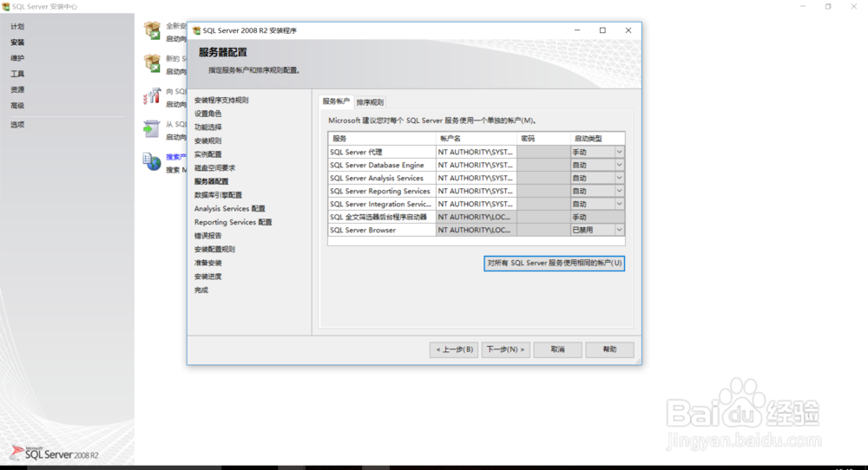Select 安装 in Installation Center sidebar
The width and height of the screenshot is (868, 470).
pos(17,42)
